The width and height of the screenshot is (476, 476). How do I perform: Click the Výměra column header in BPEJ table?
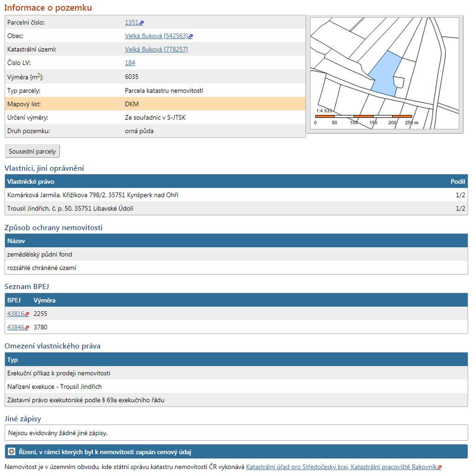tap(44, 300)
